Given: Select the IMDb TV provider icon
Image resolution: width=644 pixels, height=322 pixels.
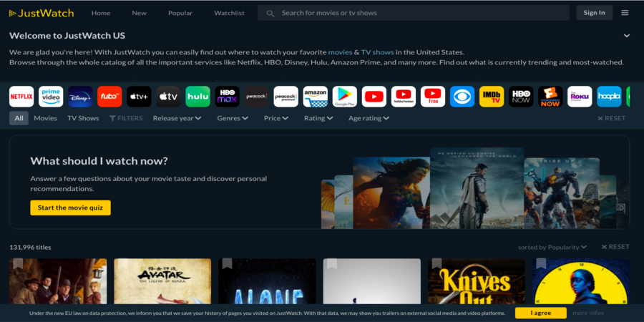Looking at the screenshot, I should coord(492,97).
